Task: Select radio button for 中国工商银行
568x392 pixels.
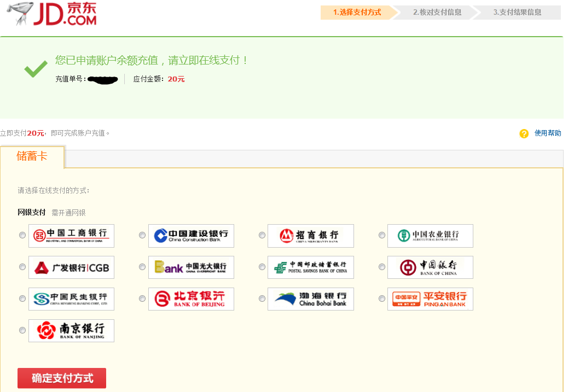Action: (x=22, y=235)
